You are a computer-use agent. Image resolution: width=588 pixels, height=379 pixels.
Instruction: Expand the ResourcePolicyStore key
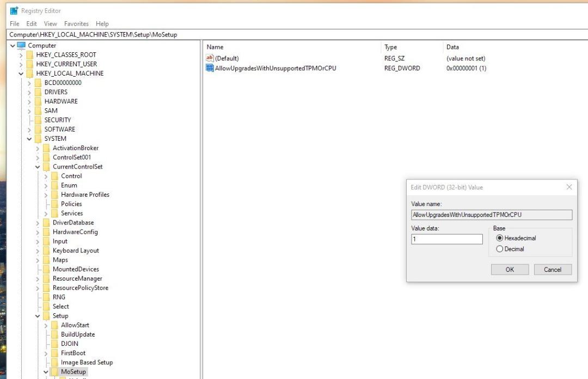pos(38,288)
